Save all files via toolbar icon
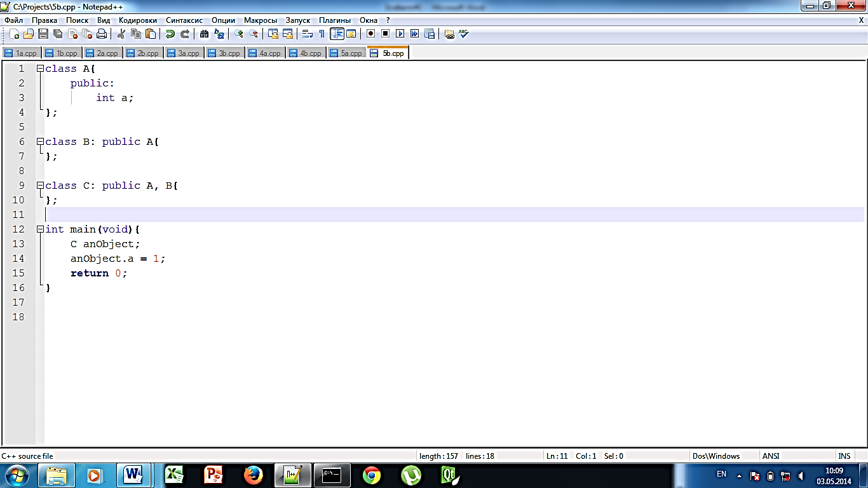868x488 pixels. click(x=58, y=34)
